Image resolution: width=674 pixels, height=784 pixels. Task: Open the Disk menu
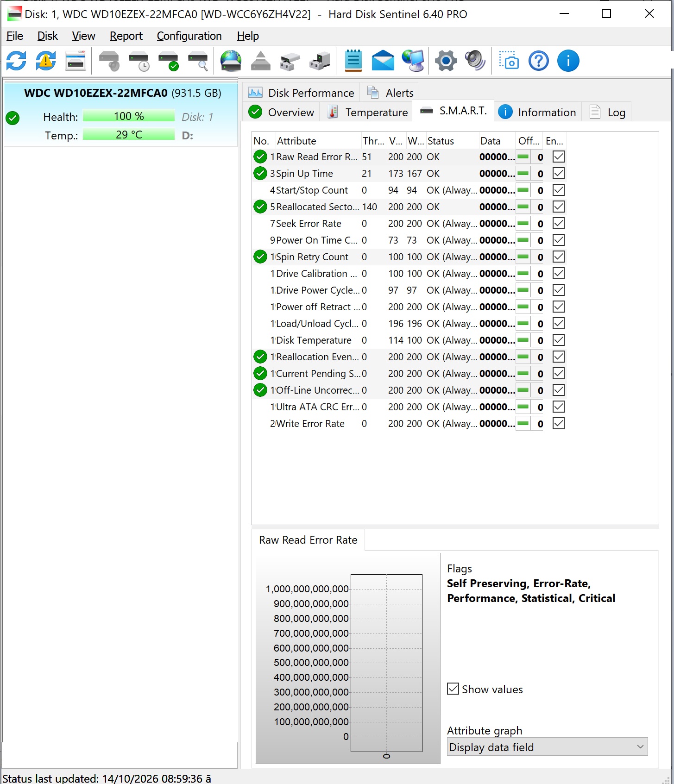[48, 36]
